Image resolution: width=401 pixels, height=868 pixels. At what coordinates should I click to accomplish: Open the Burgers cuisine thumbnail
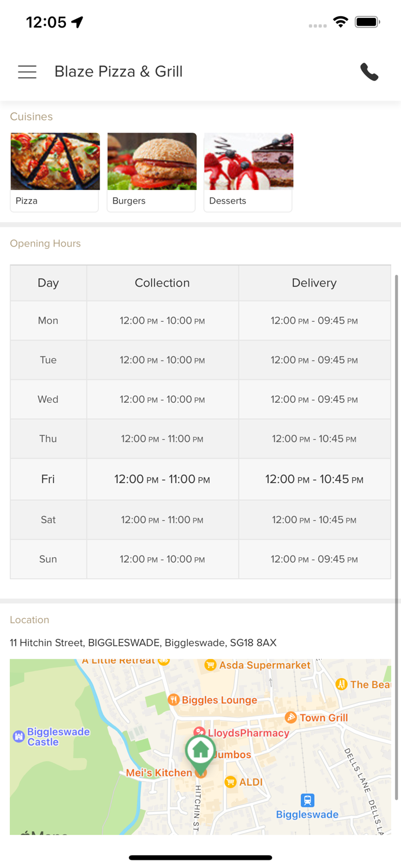point(152,172)
